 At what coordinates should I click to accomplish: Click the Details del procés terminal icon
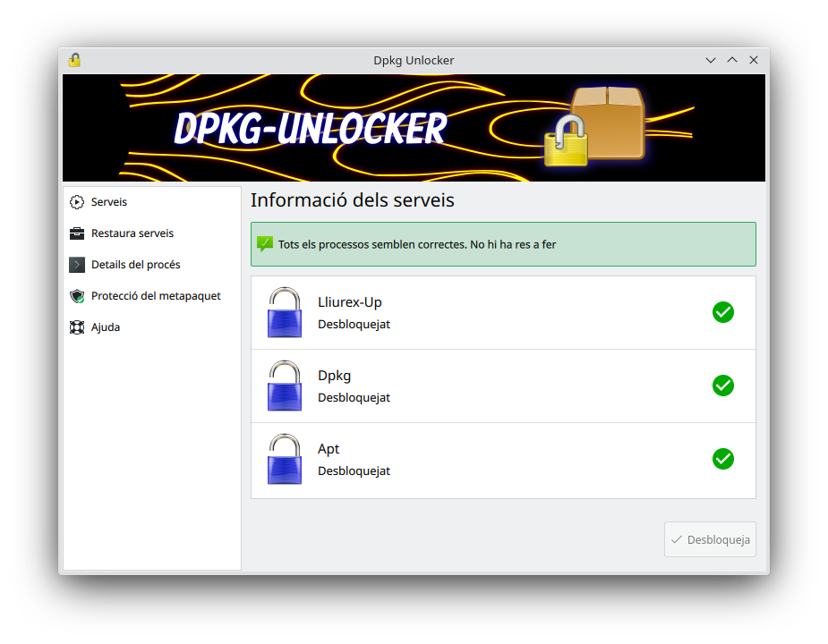(x=77, y=265)
